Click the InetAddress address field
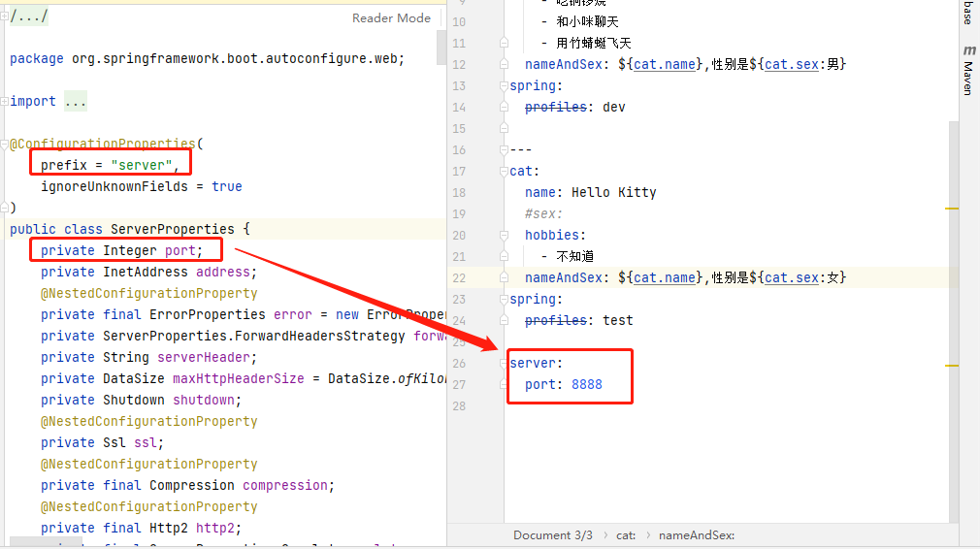This screenshot has width=980, height=549. 148,273
